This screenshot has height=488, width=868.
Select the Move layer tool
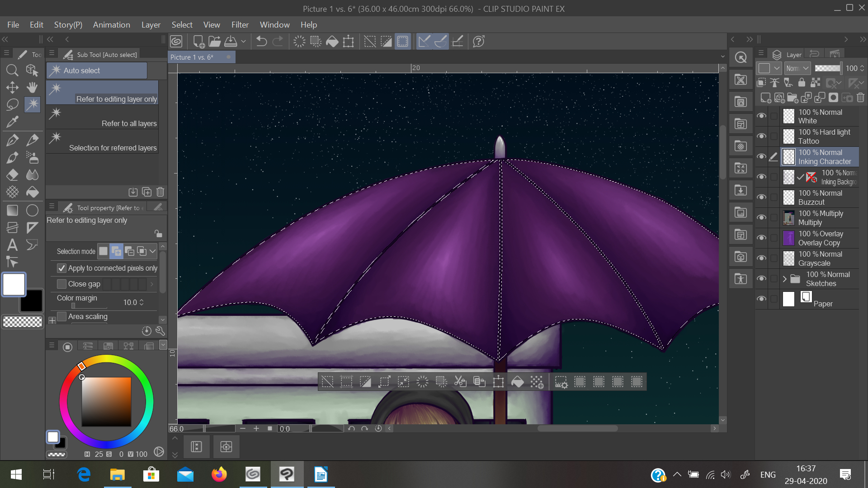click(x=12, y=87)
